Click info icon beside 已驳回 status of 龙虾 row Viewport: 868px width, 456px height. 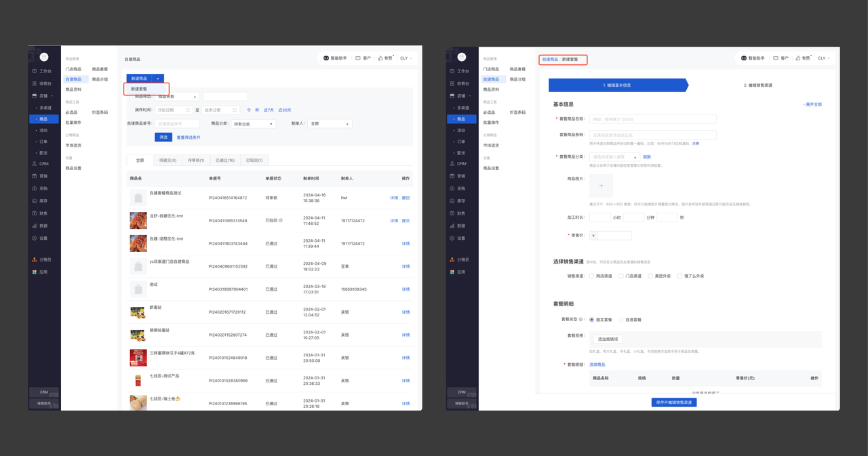coord(281,221)
